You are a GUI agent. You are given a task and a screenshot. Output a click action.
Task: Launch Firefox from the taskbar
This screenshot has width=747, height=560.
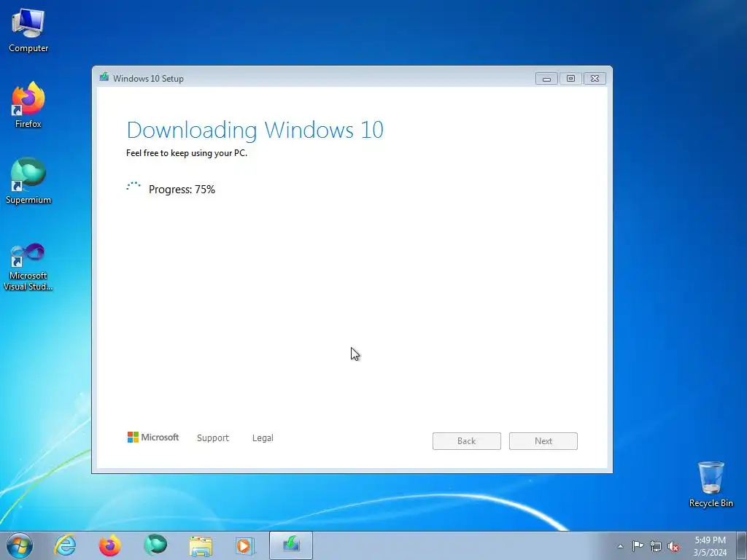[x=109, y=545]
